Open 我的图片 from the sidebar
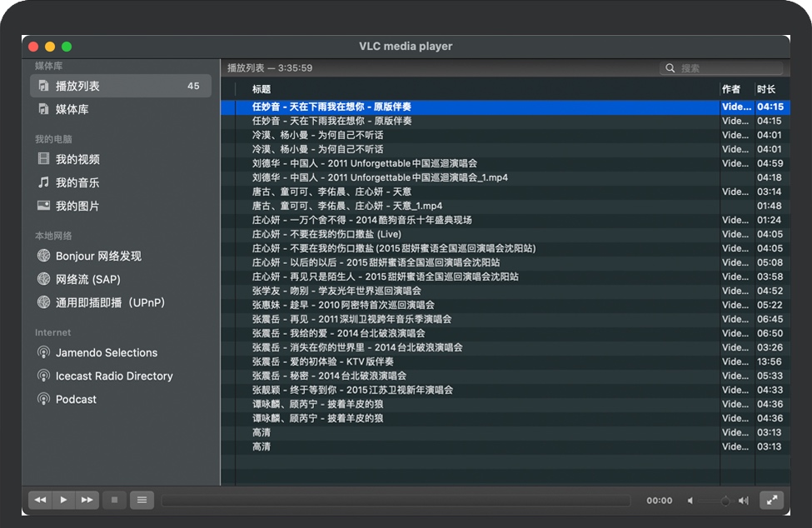 coord(77,206)
